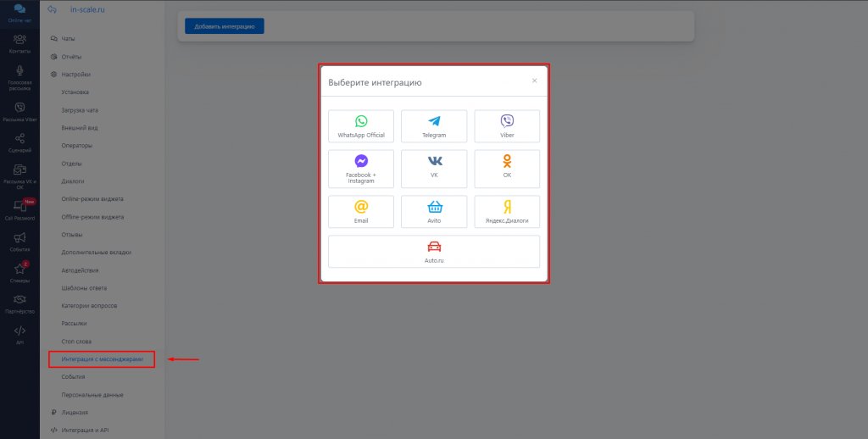Expand the Лицензия section
This screenshot has height=439, width=868.
[74, 413]
